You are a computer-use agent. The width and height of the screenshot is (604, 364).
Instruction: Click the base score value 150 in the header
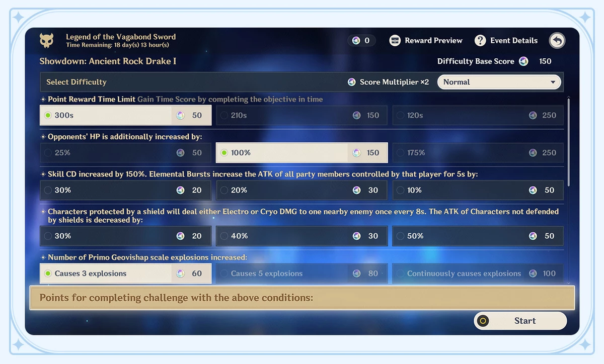click(x=545, y=61)
